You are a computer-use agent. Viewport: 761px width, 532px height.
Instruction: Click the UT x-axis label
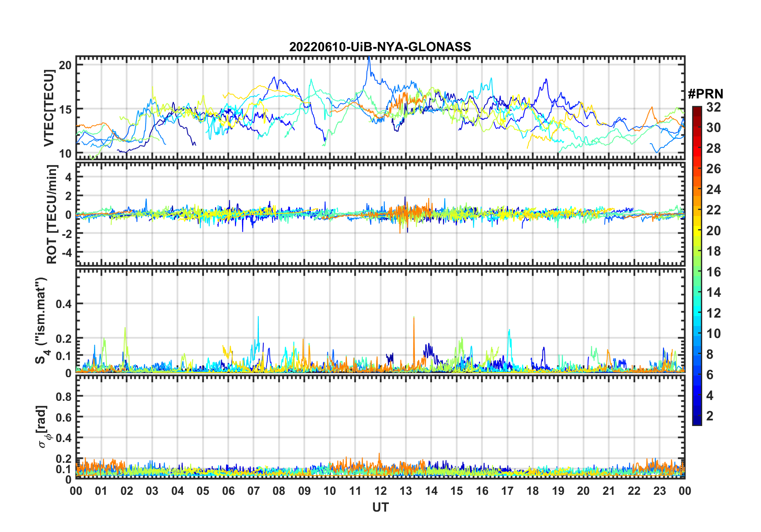(x=380, y=507)
